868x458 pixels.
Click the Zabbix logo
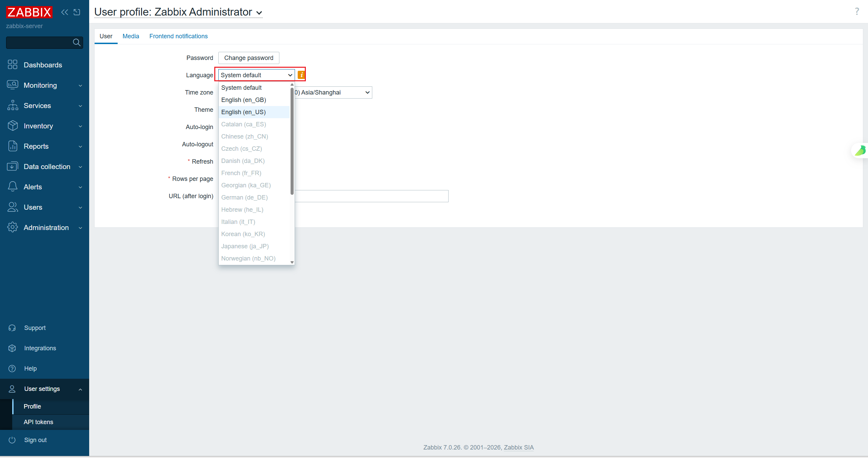29,12
